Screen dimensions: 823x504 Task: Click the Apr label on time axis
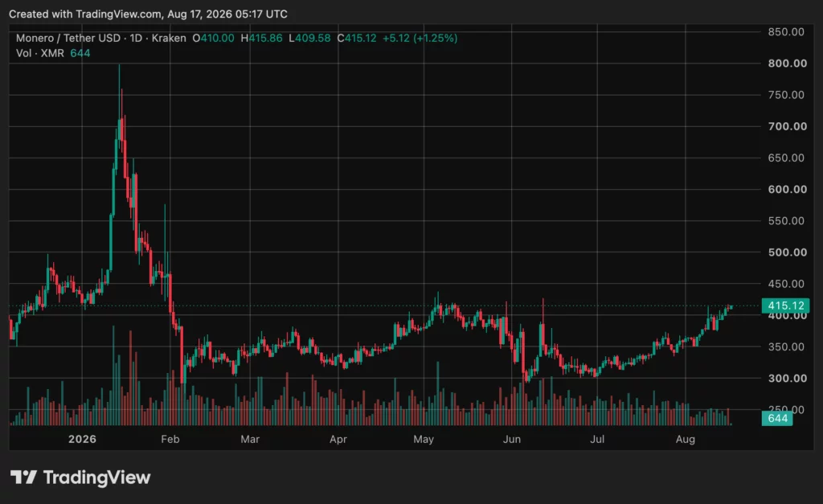338,439
